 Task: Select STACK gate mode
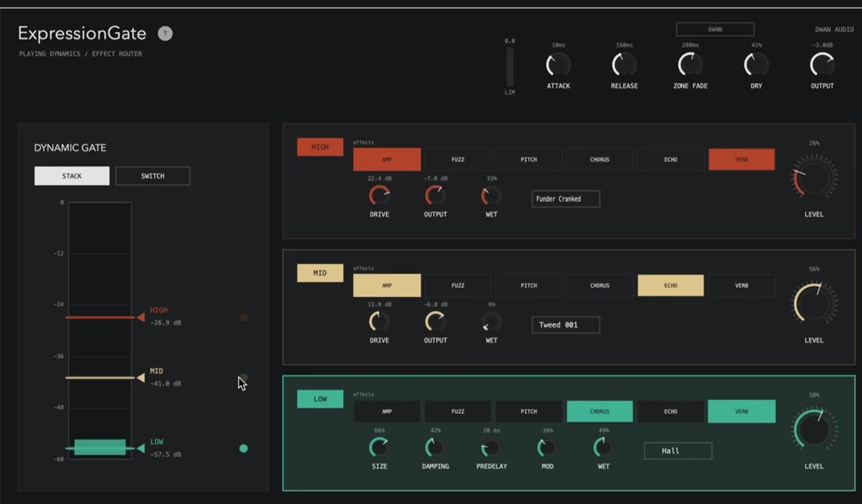click(x=72, y=176)
